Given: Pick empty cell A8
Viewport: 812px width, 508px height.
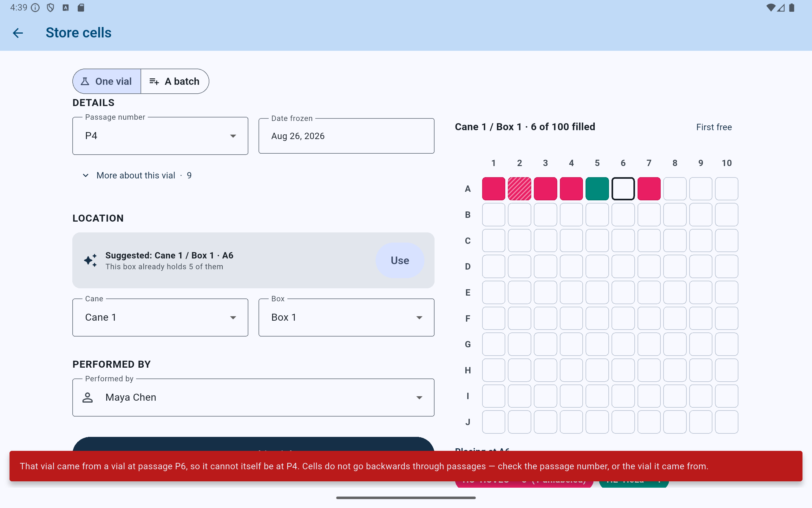Looking at the screenshot, I should (x=675, y=189).
